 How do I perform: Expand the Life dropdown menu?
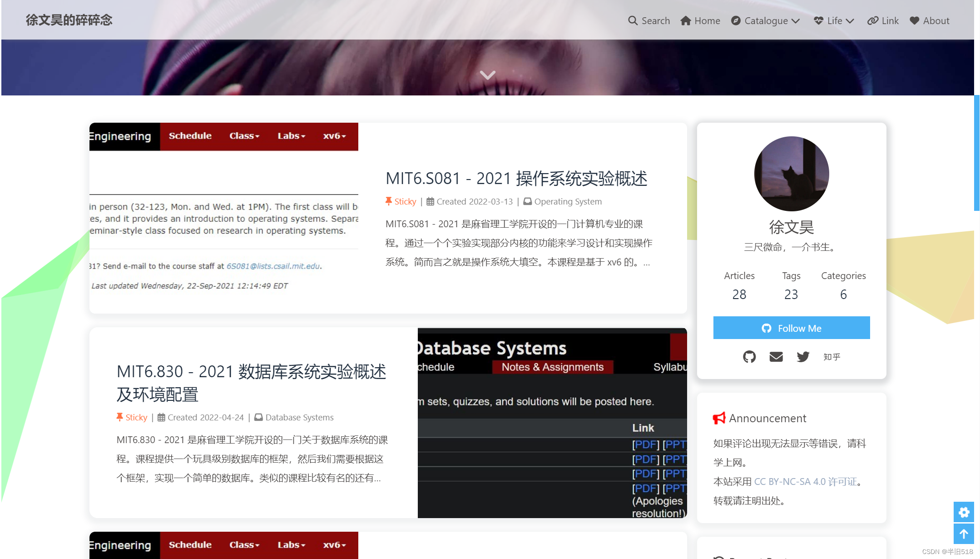[x=834, y=21]
